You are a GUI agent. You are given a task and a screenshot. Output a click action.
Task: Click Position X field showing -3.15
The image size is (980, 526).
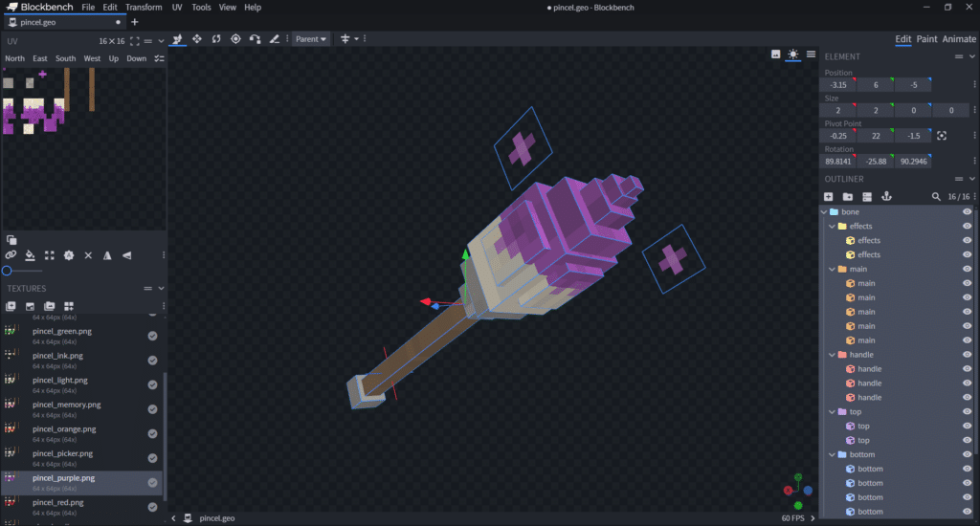(838, 85)
